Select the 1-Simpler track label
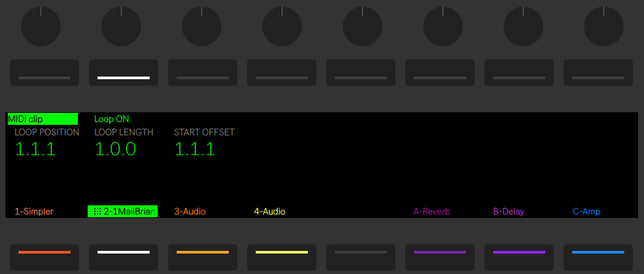644x274 pixels. (34, 212)
